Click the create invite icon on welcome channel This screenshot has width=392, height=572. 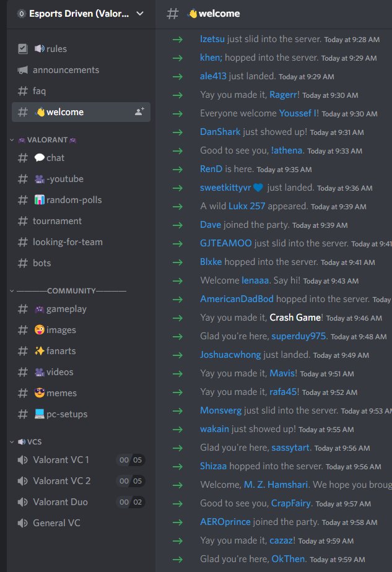coord(139,111)
